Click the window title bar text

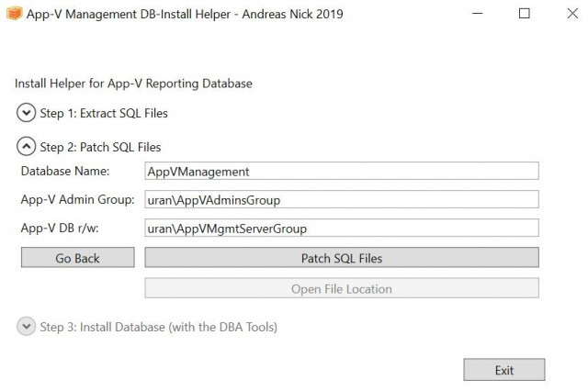coord(185,14)
